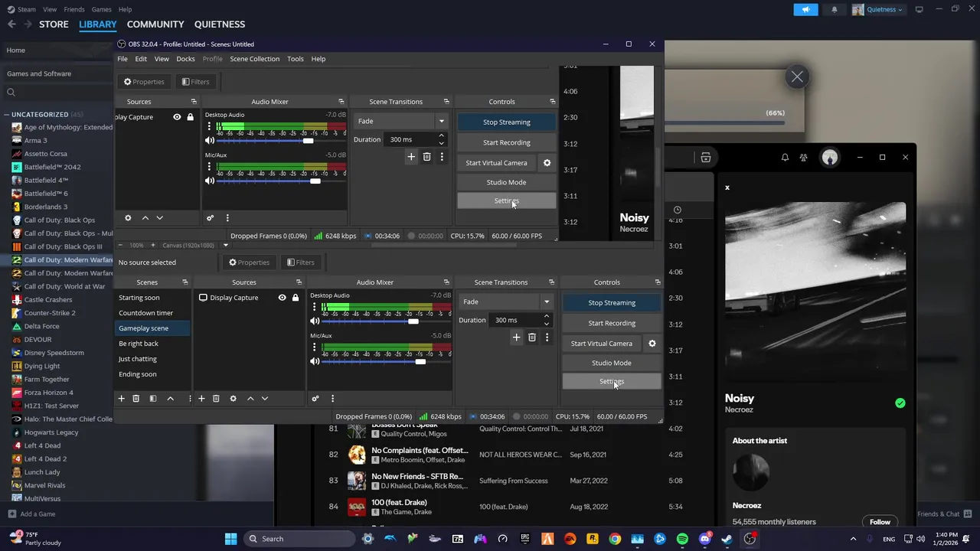This screenshot has height=551, width=980.
Task: Switch to Steam COMMUNITY tab
Action: 155,24
